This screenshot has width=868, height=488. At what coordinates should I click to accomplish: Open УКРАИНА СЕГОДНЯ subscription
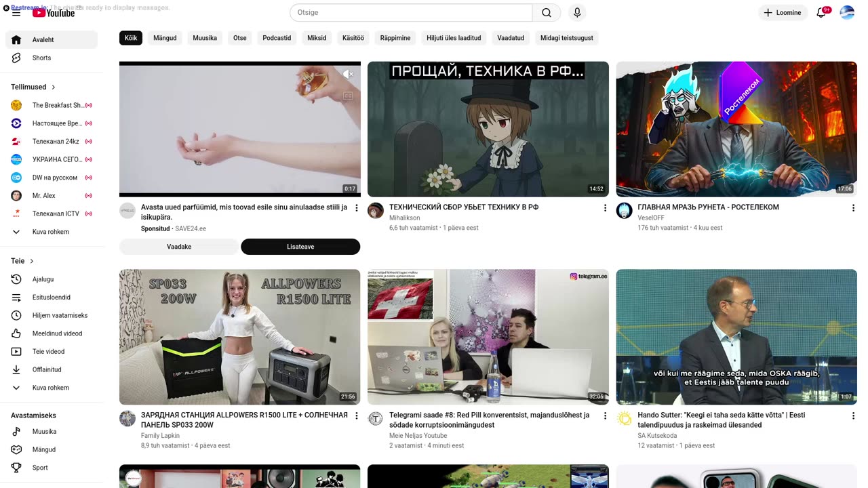tap(52, 159)
